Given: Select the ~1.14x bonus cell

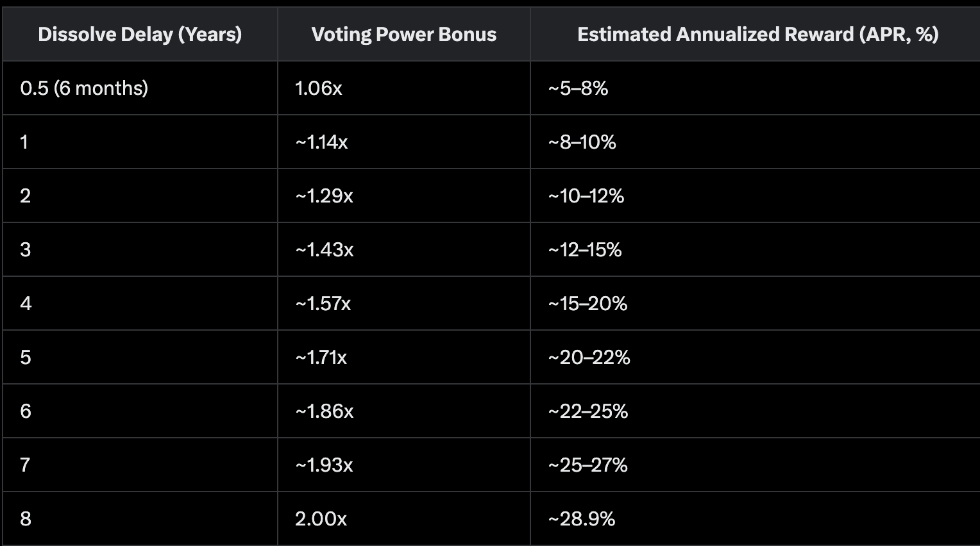Looking at the screenshot, I should click(404, 142).
